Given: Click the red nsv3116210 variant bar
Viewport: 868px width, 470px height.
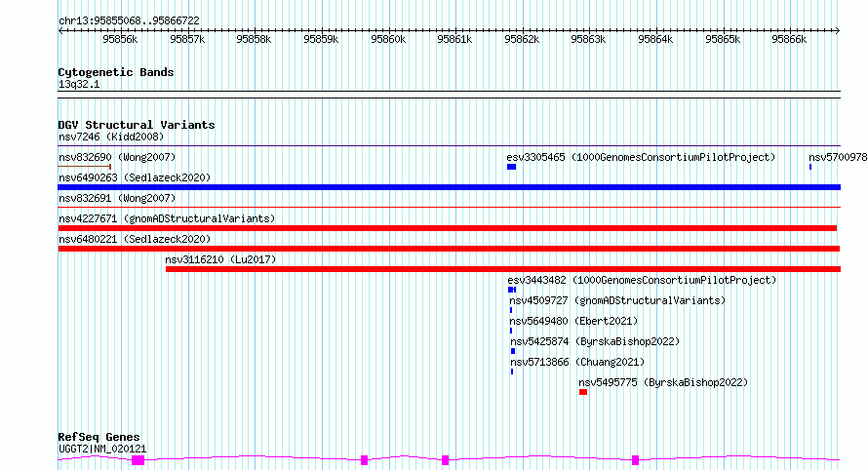Looking at the screenshot, I should coord(503,269).
